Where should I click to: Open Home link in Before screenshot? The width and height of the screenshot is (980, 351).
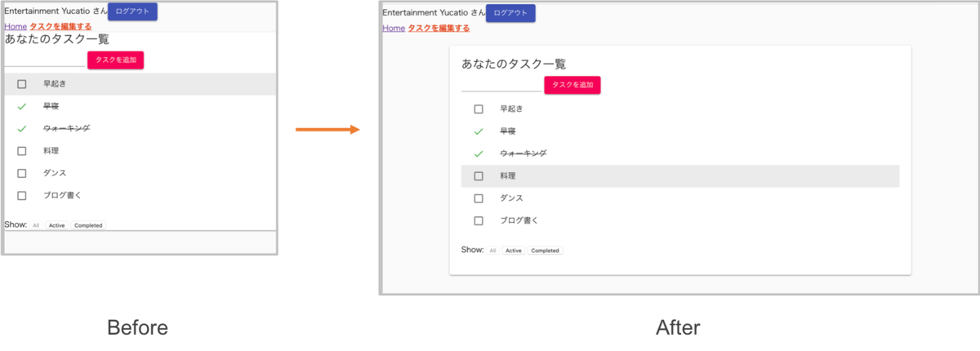(16, 26)
